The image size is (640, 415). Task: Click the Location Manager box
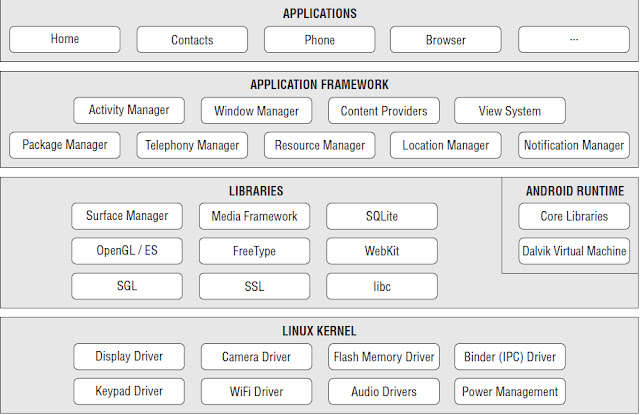click(446, 145)
